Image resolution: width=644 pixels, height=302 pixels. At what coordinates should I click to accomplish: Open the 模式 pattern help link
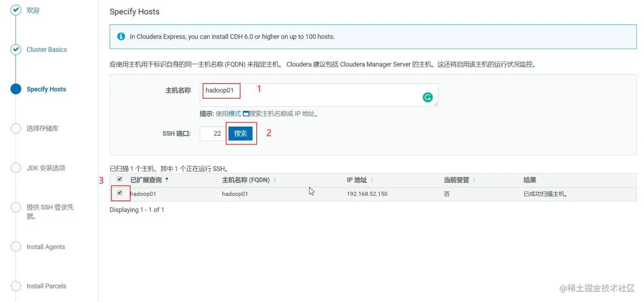[235, 114]
